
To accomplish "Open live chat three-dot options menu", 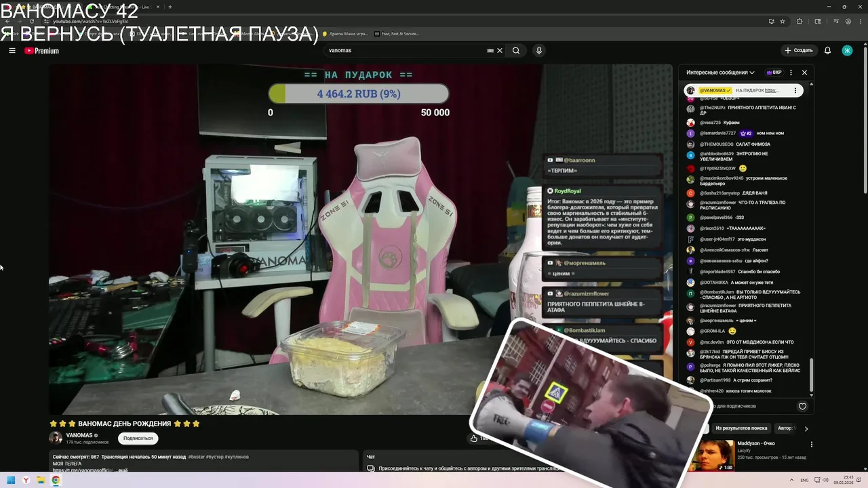I will click(791, 73).
